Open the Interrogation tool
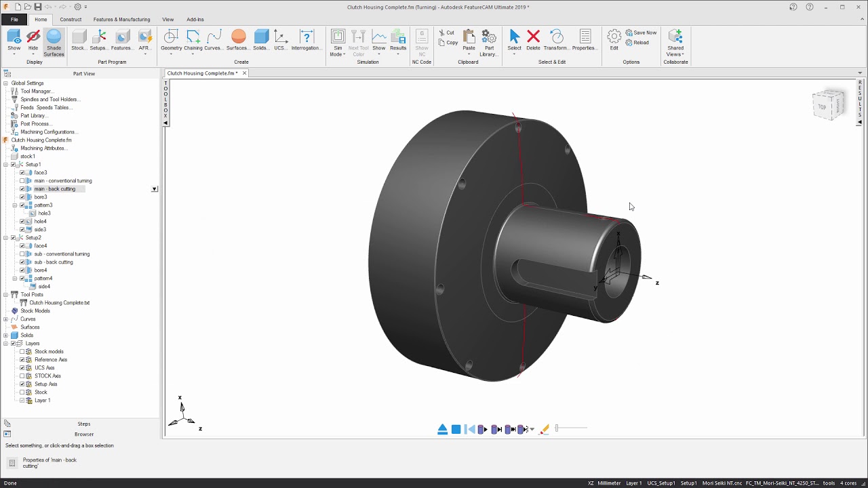 pos(307,41)
